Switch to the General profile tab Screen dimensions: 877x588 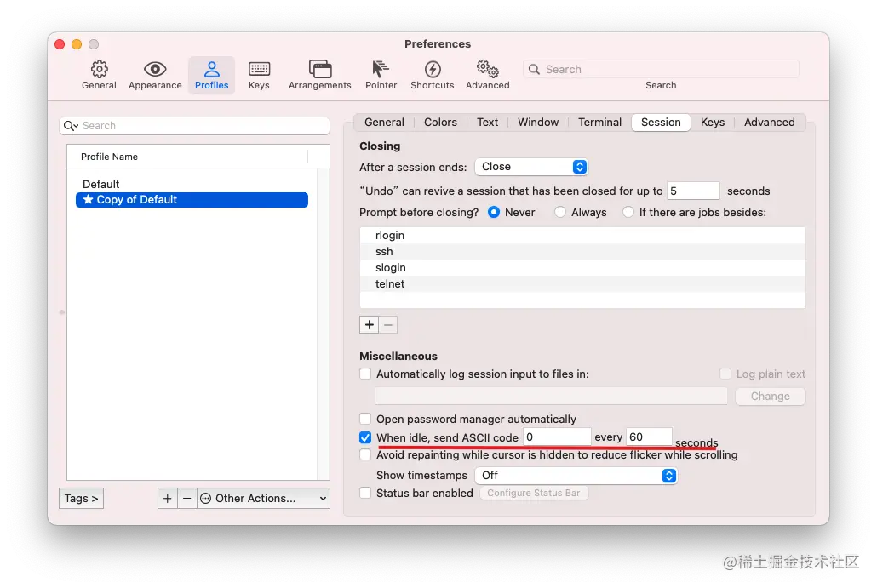coord(384,122)
